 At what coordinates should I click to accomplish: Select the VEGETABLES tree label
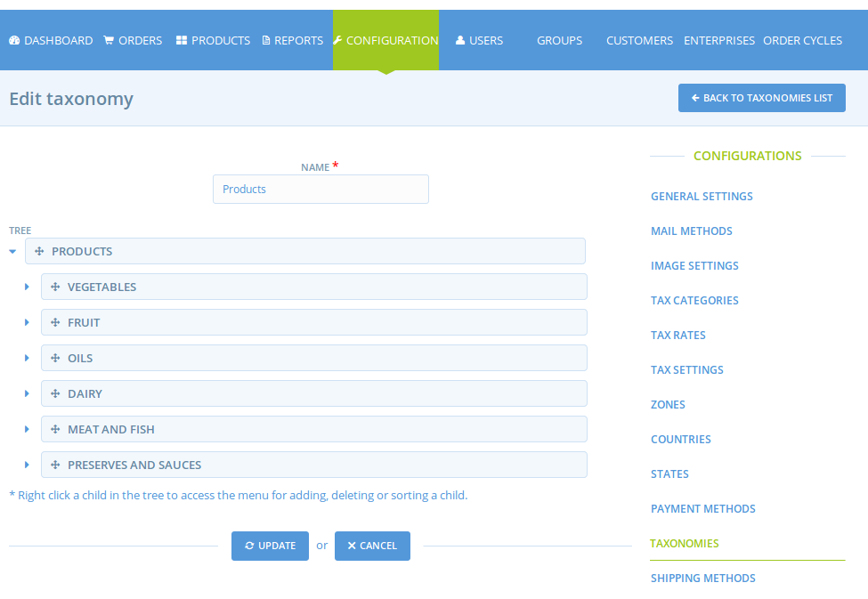[x=101, y=287]
